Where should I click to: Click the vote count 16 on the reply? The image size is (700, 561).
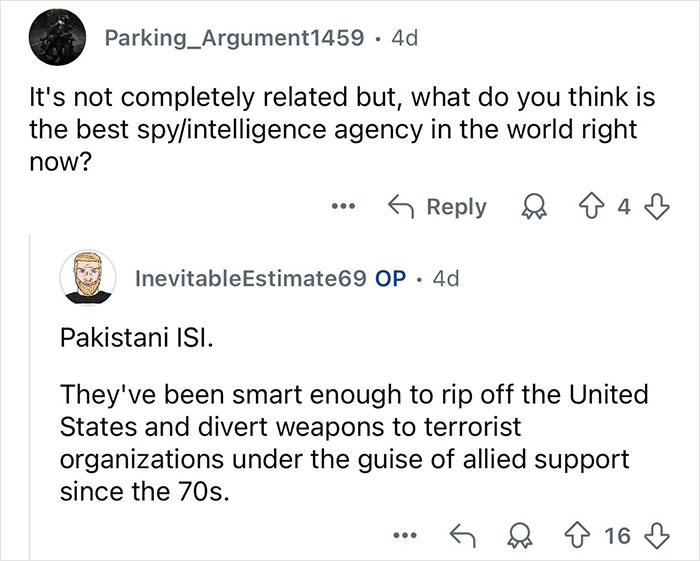point(617,535)
